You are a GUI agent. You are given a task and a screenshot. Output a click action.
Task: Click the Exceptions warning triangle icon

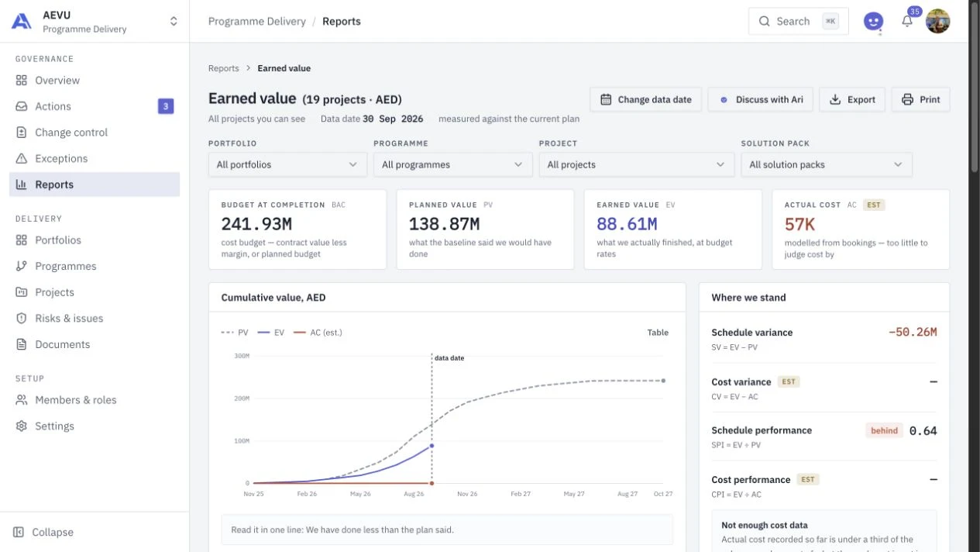click(22, 159)
